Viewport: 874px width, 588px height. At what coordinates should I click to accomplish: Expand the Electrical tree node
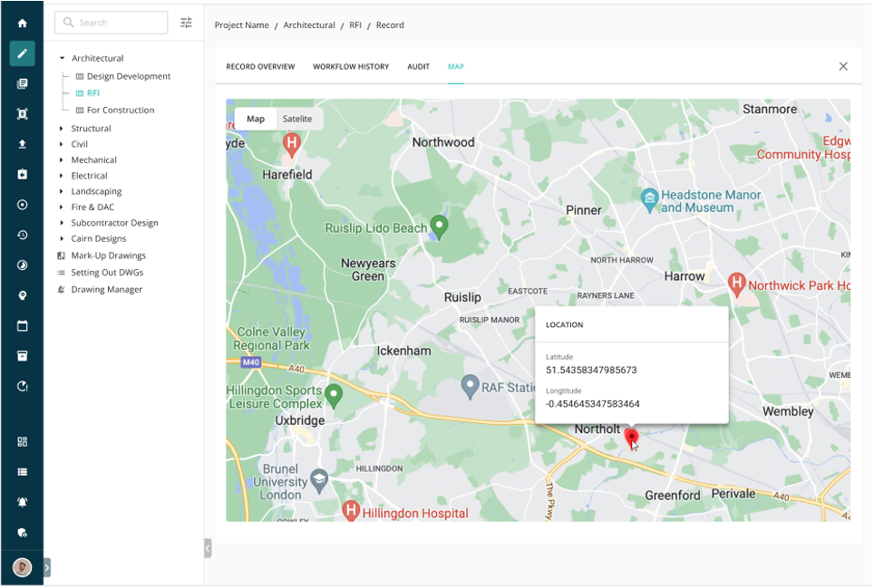(x=62, y=176)
